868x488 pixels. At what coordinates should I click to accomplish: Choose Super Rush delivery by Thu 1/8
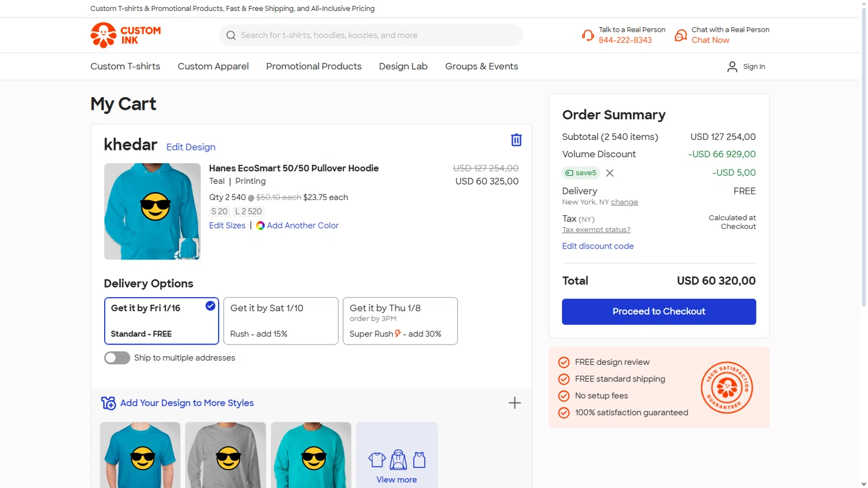(400, 321)
